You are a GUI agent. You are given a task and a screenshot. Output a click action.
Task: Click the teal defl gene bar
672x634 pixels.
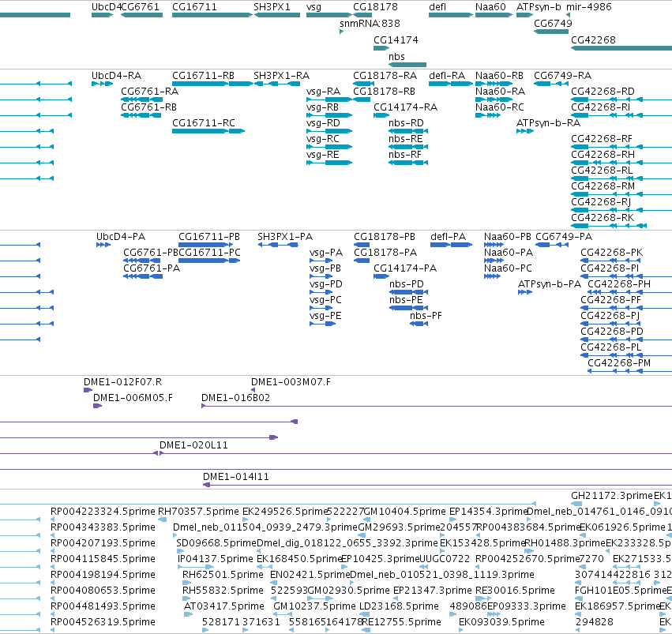[450, 15]
